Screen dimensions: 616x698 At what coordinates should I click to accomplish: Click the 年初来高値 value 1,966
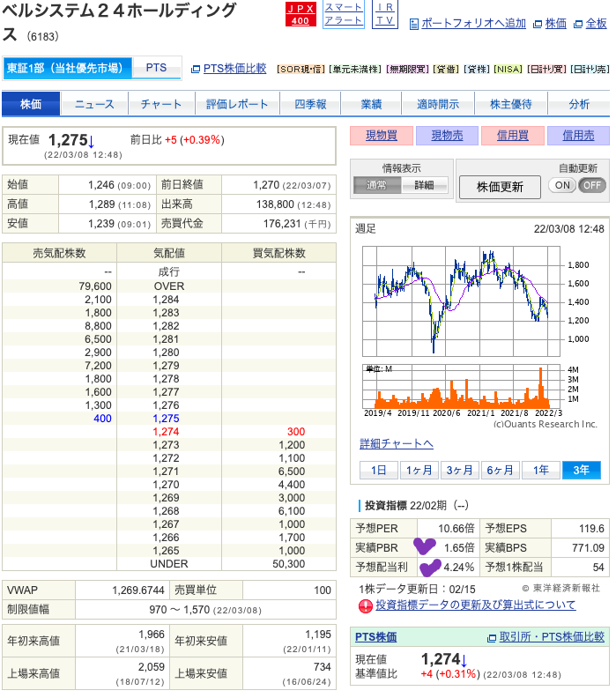pyautogui.click(x=152, y=635)
